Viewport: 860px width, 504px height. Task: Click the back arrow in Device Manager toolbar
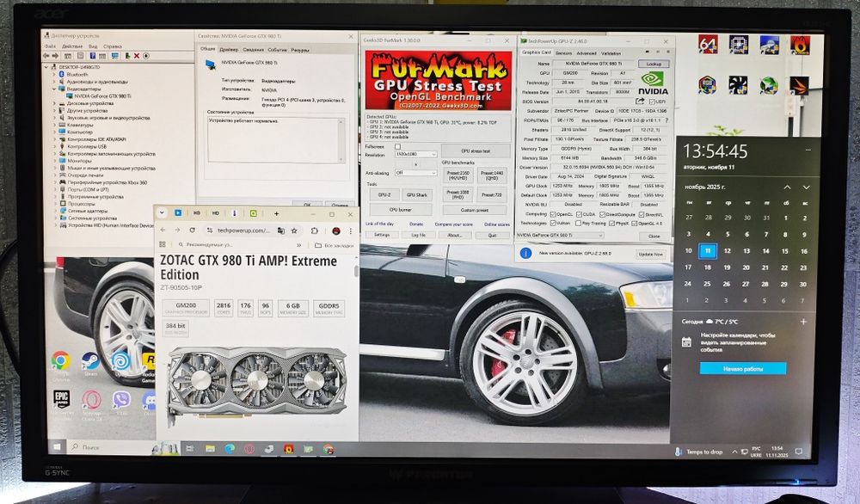click(46, 56)
